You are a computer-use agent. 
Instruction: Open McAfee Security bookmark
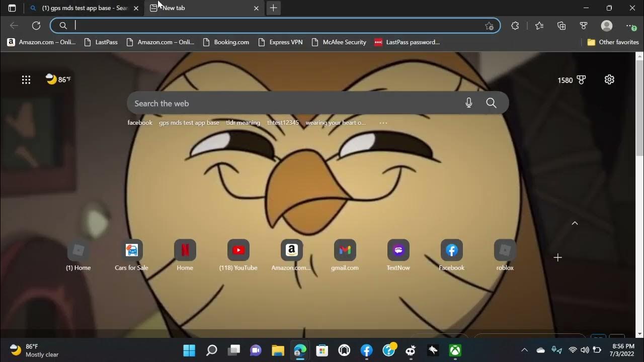[x=339, y=42]
